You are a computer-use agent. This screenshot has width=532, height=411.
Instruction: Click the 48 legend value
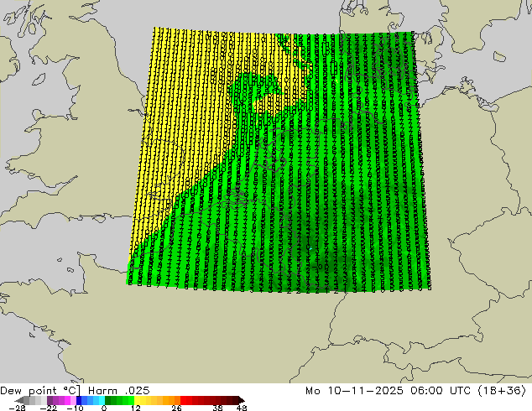[242, 408]
